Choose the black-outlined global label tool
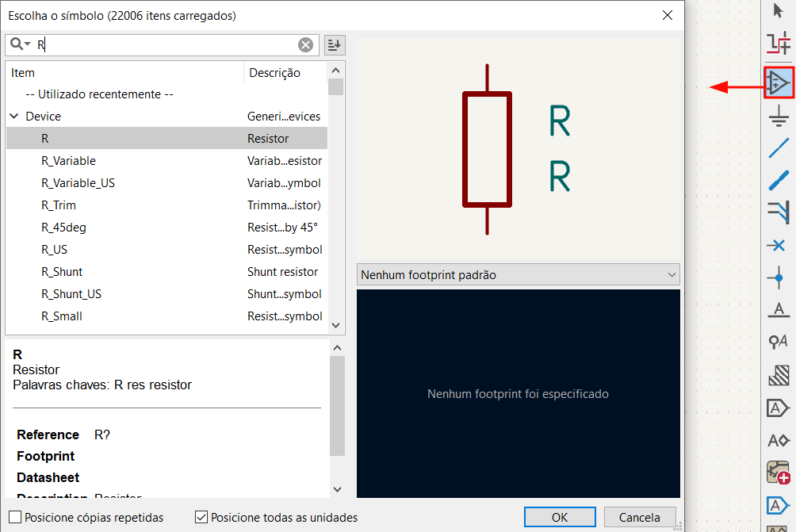Image resolution: width=796 pixels, height=532 pixels. (x=778, y=408)
